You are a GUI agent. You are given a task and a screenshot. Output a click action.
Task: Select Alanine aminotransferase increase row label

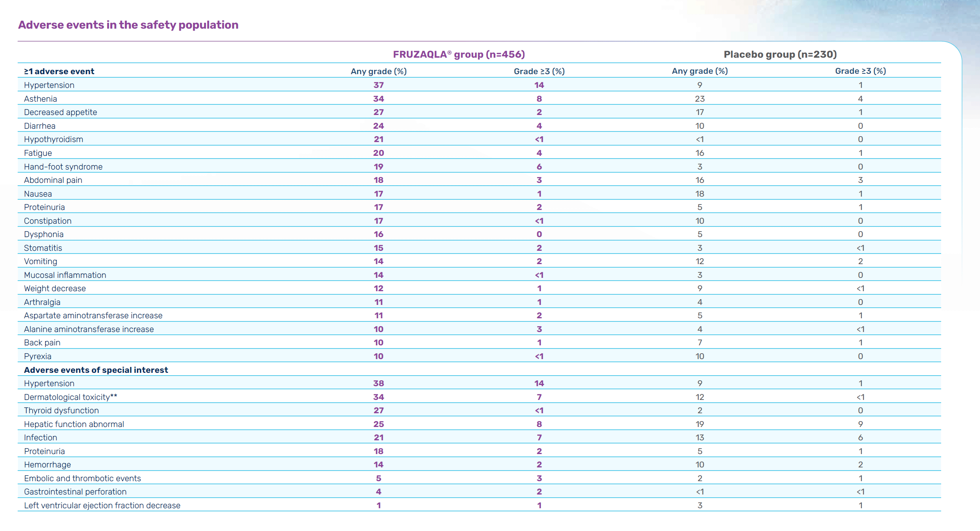tap(89, 329)
